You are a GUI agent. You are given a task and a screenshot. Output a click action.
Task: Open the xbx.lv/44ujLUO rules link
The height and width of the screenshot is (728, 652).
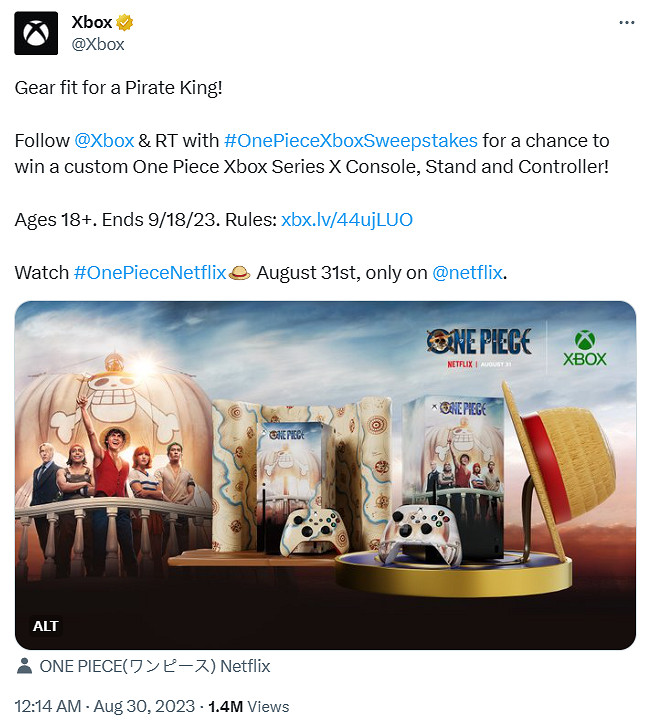(347, 219)
